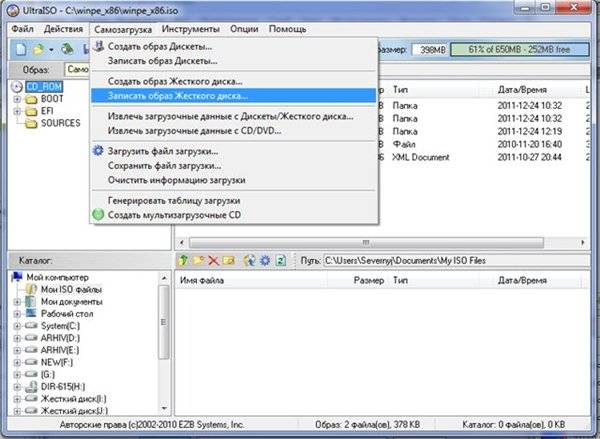
Task: Expand the BOOT folder in image tree
Action: click(17, 99)
